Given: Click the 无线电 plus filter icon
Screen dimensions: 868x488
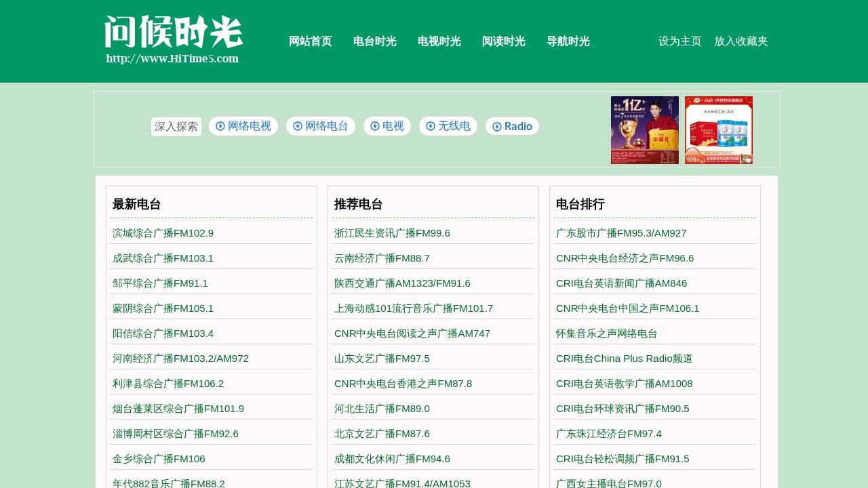Looking at the screenshot, I should coord(431,126).
